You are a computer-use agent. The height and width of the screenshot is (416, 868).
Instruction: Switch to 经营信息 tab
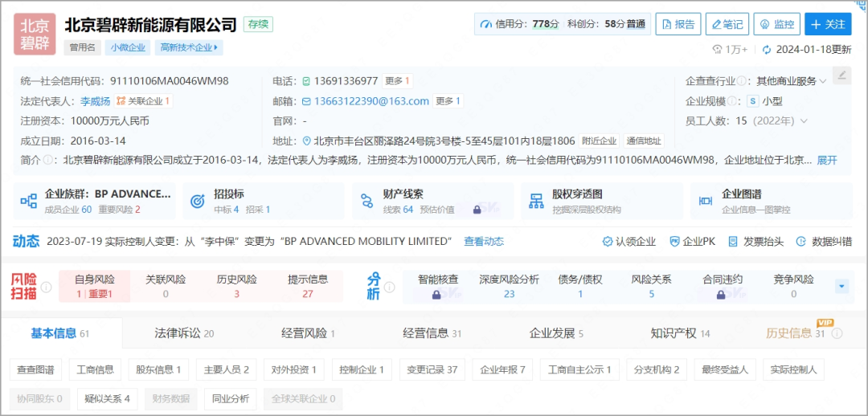click(432, 333)
